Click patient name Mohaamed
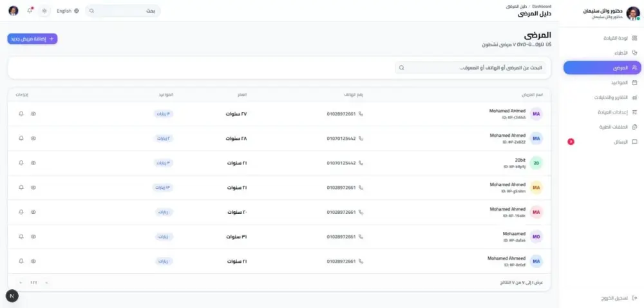This screenshot has width=644, height=308. (x=513, y=234)
